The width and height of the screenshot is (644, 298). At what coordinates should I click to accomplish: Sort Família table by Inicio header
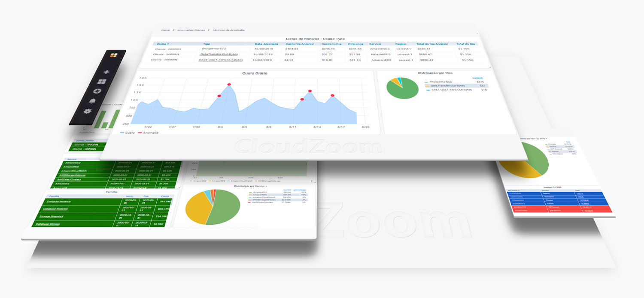point(130,196)
